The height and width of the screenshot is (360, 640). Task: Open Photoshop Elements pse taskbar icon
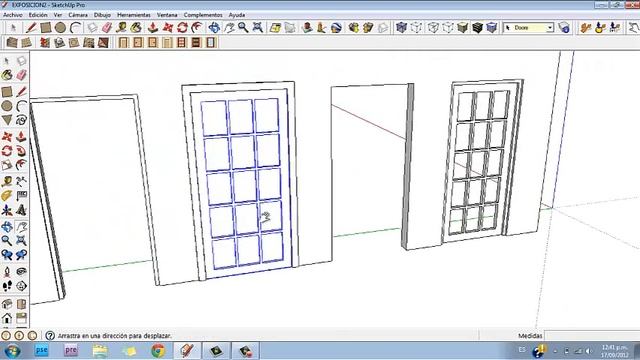point(41,351)
